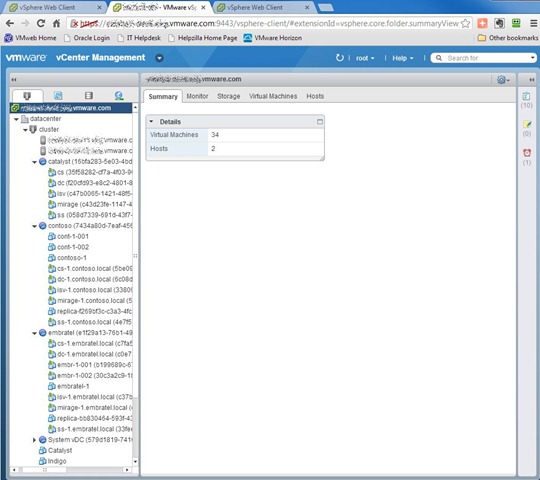Switch to the Summary tab

click(x=163, y=96)
